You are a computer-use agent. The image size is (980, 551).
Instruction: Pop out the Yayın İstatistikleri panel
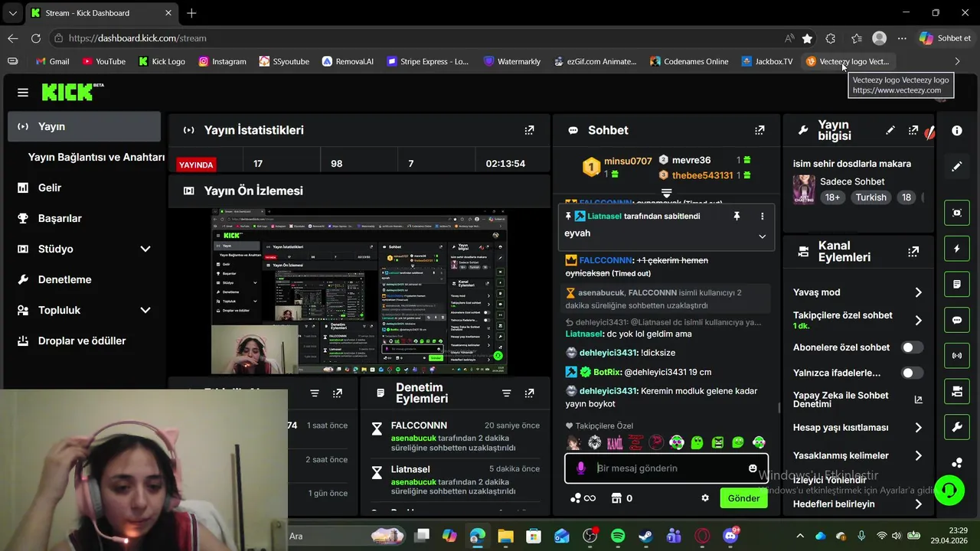[529, 130]
